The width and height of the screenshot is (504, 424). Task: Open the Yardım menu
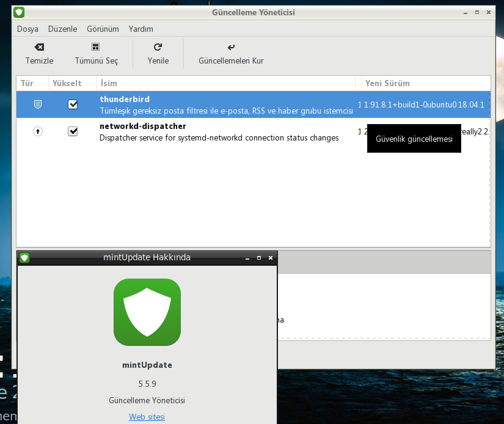click(x=141, y=29)
